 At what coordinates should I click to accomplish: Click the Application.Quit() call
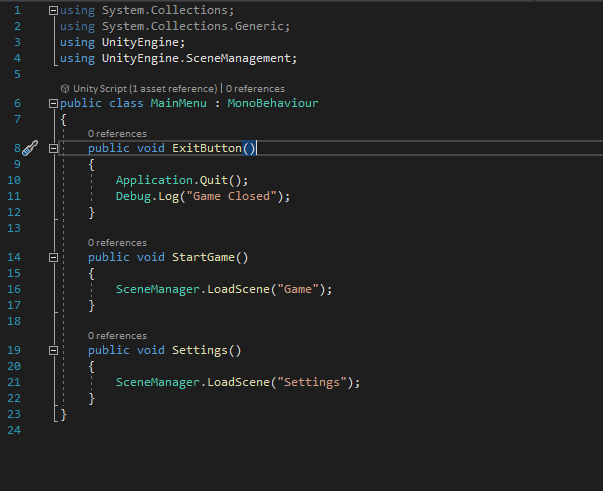[x=181, y=180]
